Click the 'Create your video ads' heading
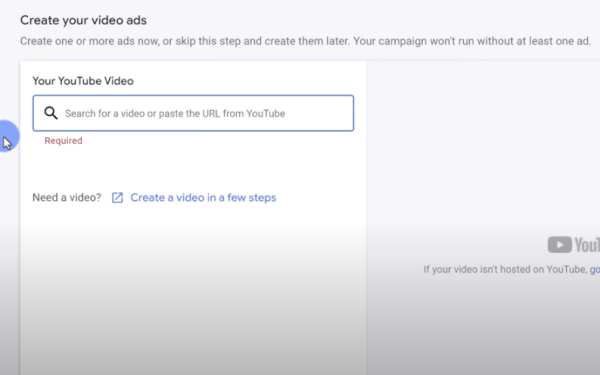 point(83,20)
